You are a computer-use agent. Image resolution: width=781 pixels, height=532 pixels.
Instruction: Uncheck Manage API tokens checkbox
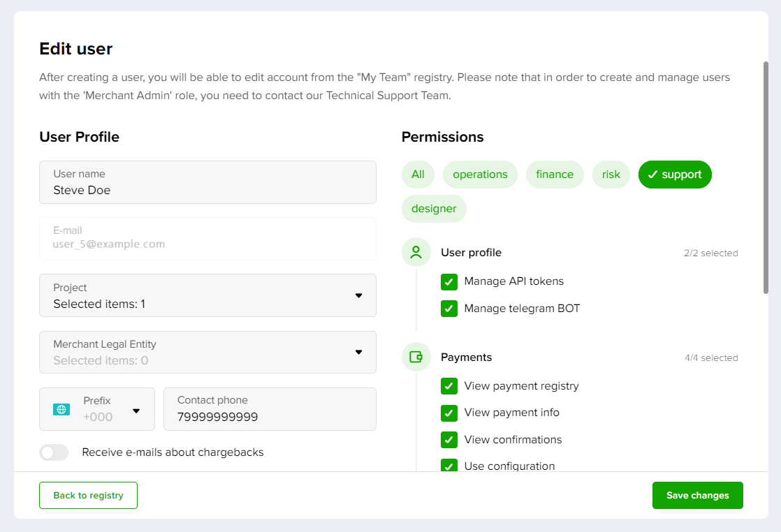[448, 281]
